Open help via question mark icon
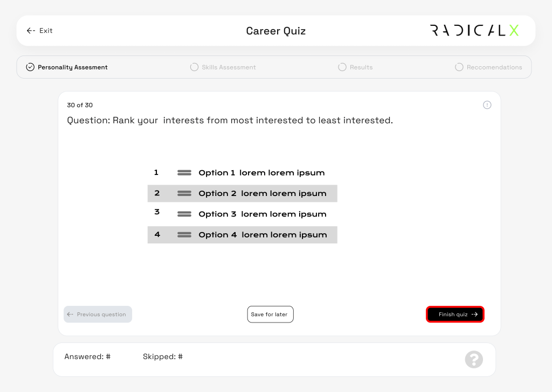The width and height of the screenshot is (552, 392). [x=474, y=360]
